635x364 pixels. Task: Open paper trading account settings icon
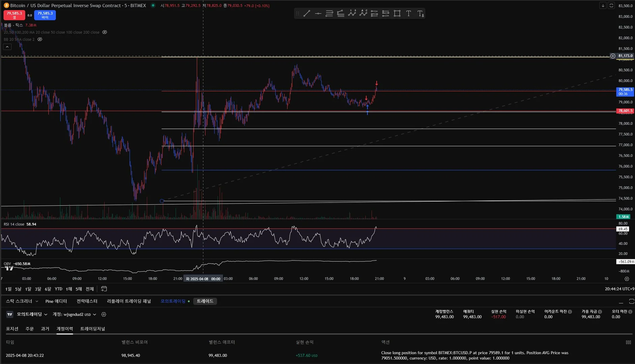(104, 314)
